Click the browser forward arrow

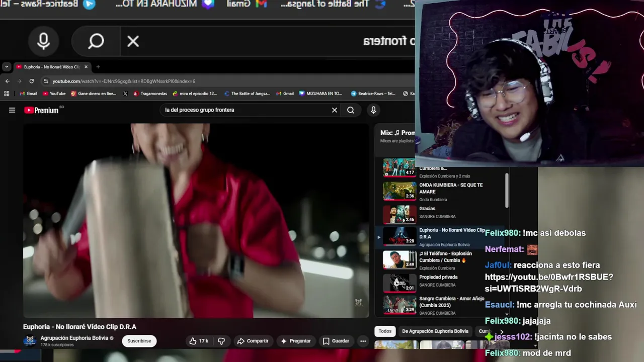(19, 81)
